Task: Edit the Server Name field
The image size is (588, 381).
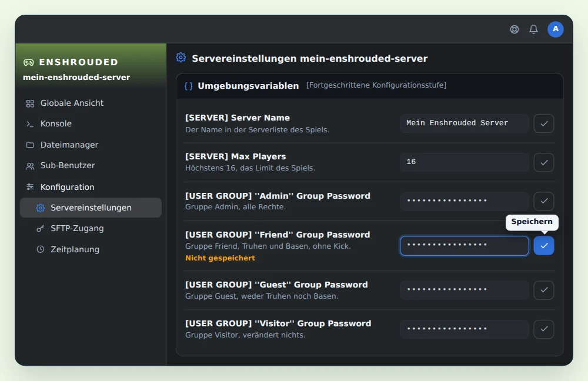Action: 465,123
